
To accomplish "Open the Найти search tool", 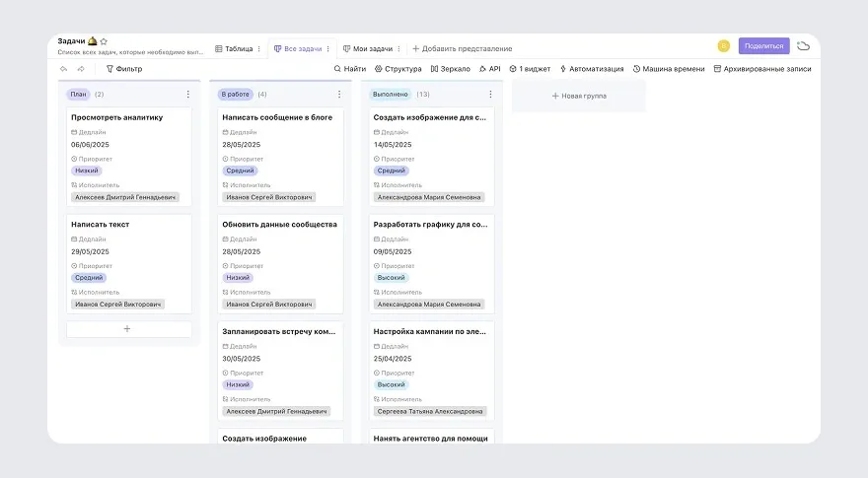I will tap(350, 69).
